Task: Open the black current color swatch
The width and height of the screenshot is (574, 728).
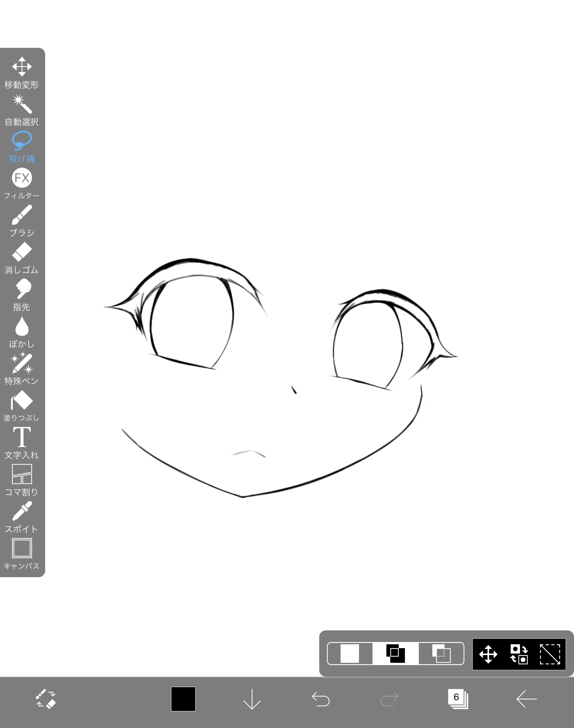Action: [183, 699]
